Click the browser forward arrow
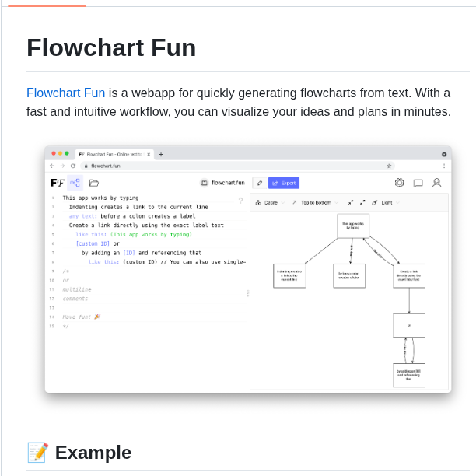The image size is (476, 476). pos(62,166)
